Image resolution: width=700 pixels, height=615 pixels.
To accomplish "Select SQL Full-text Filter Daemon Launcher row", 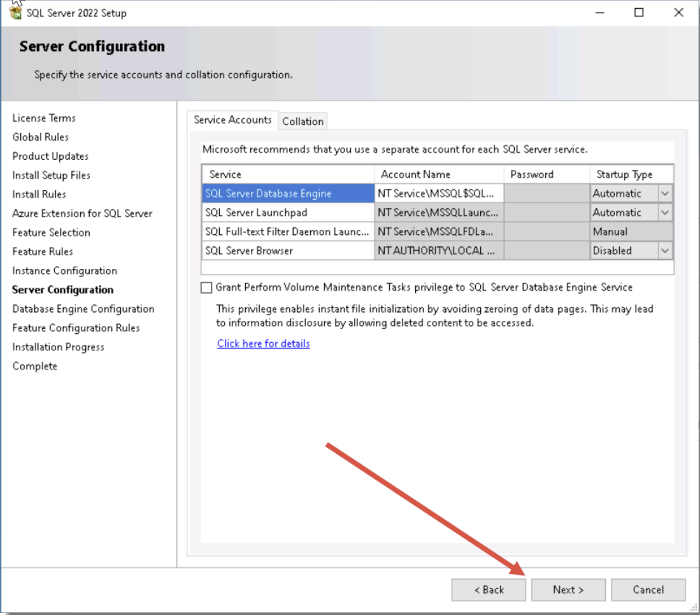I will 288,232.
